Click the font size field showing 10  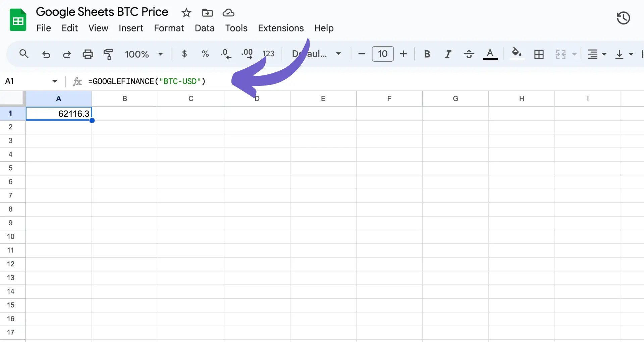coord(383,54)
